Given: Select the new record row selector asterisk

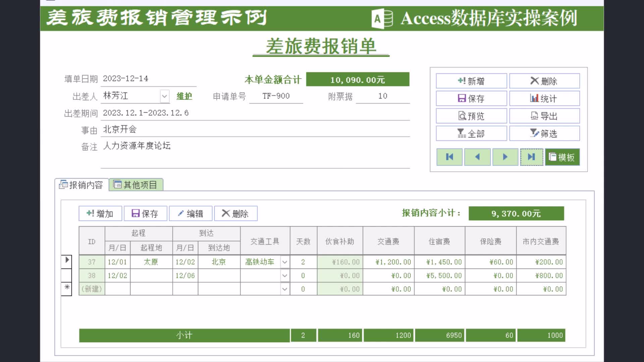Looking at the screenshot, I should coord(67,289).
